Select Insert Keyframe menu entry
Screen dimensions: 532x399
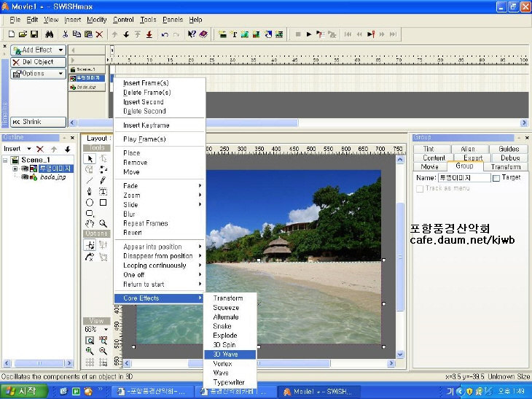click(x=160, y=125)
